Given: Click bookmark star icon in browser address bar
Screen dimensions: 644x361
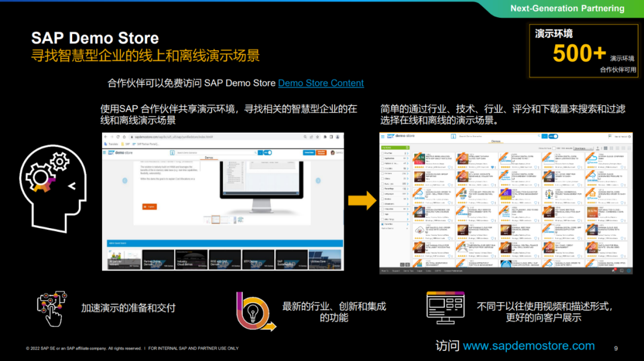Looking at the screenshot, I should click(317, 137).
